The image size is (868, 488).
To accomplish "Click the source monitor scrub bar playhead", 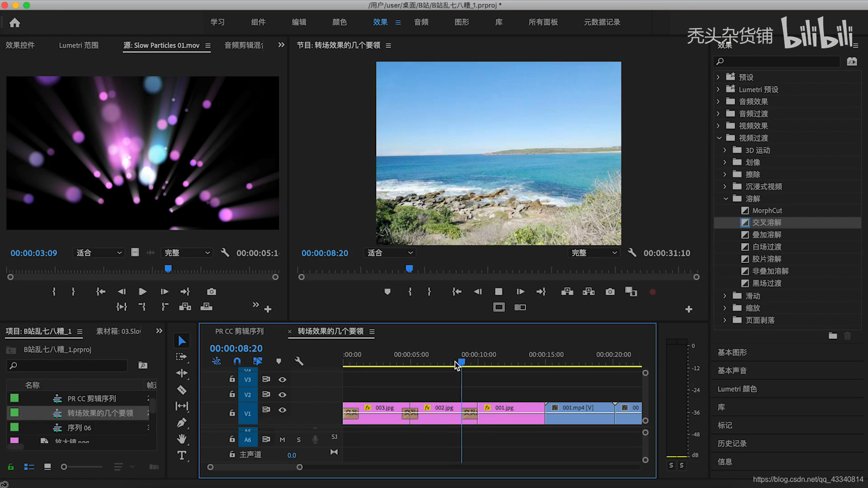I will pyautogui.click(x=168, y=269).
